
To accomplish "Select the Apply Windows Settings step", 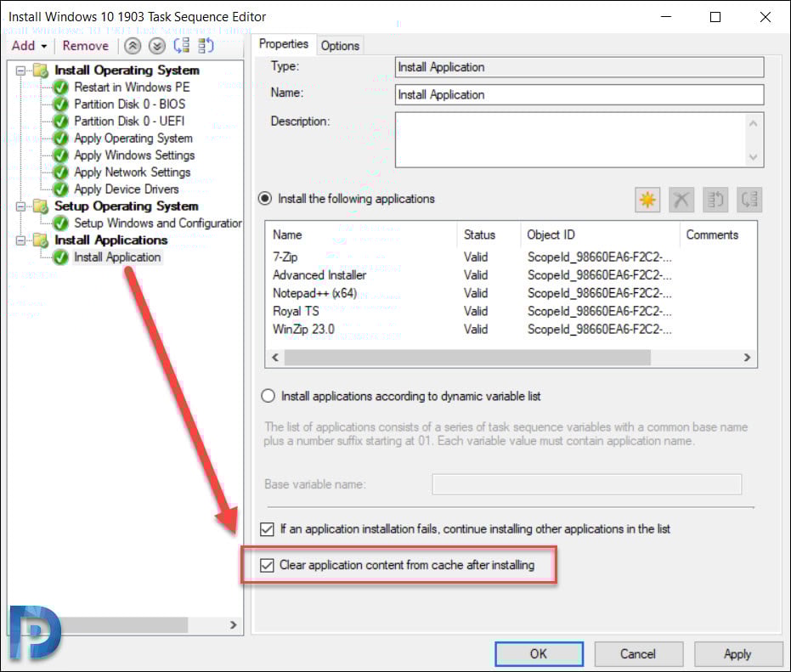I will coord(134,155).
